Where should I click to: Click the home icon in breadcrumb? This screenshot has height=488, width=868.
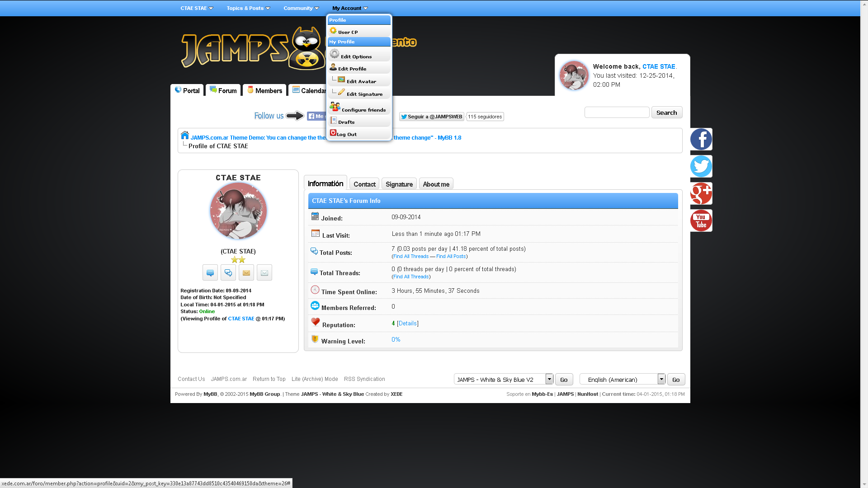pos(184,136)
